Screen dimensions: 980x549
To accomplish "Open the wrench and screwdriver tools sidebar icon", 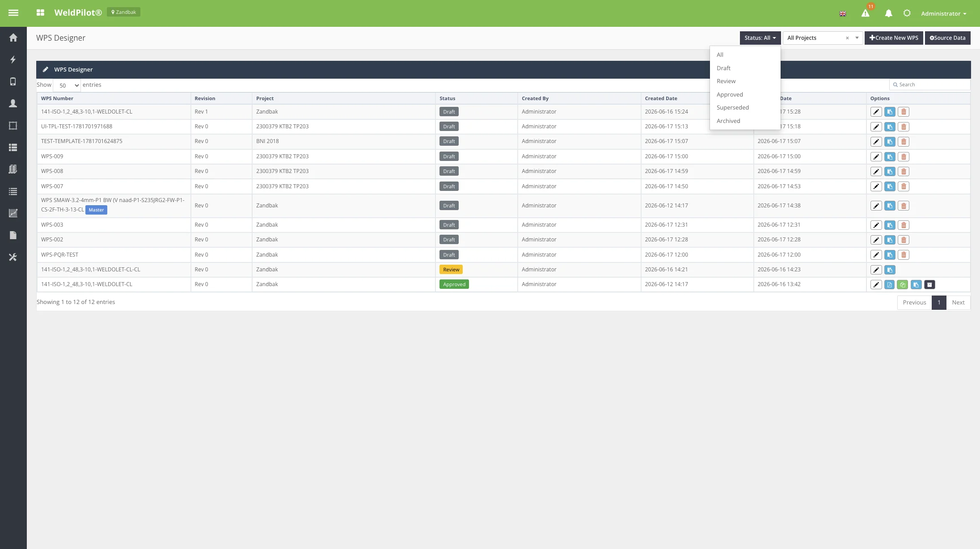I will coord(13,257).
